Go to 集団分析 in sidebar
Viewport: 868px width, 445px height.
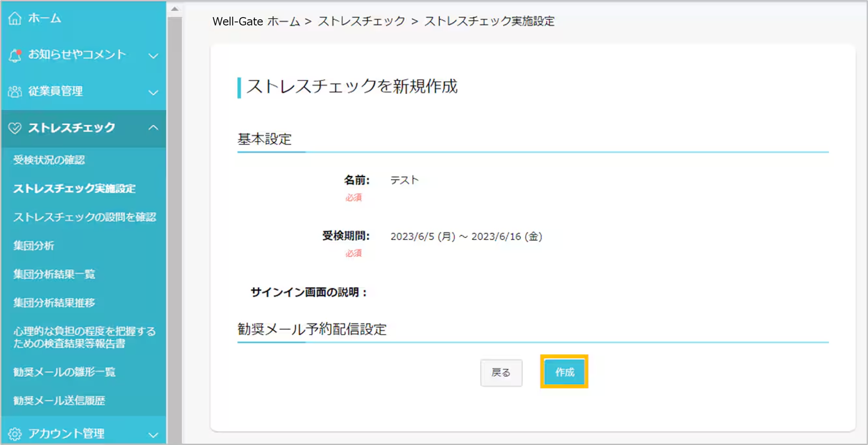point(33,246)
